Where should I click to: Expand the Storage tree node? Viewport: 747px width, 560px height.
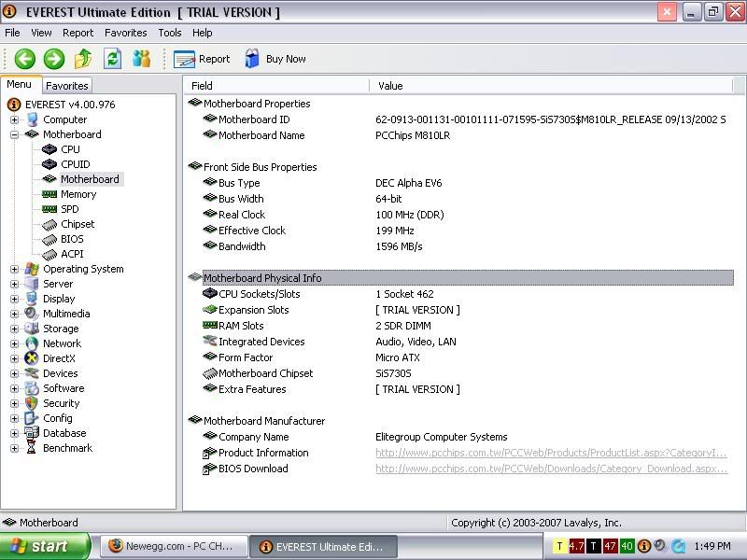pyautogui.click(x=14, y=329)
